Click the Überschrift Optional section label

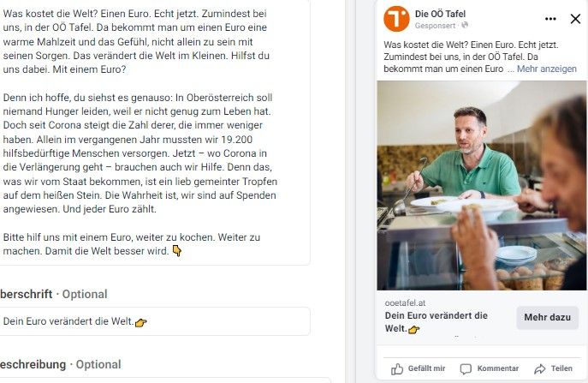click(53, 294)
